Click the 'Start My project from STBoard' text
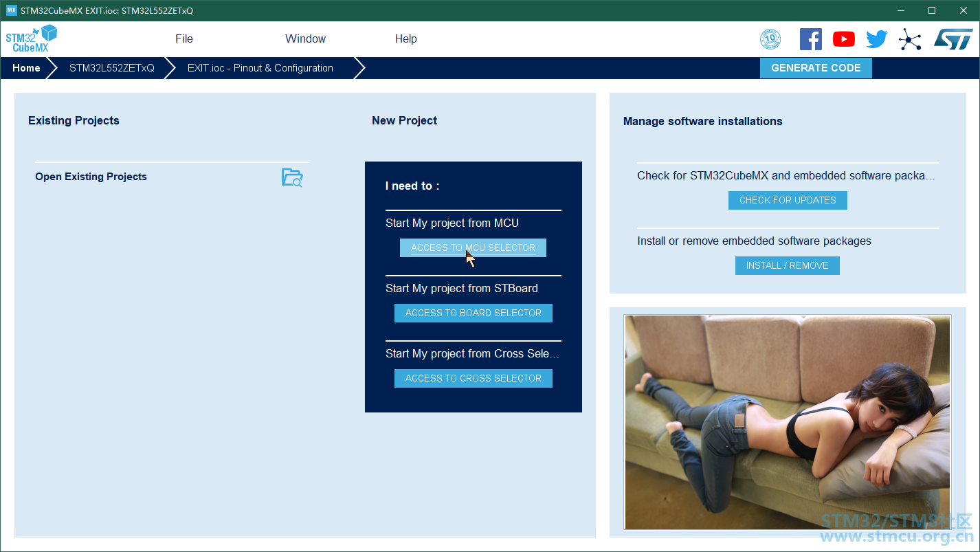The image size is (980, 552). coord(462,288)
